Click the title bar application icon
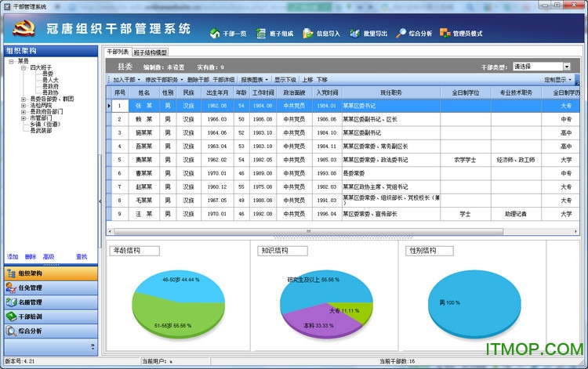 [x=7, y=6]
